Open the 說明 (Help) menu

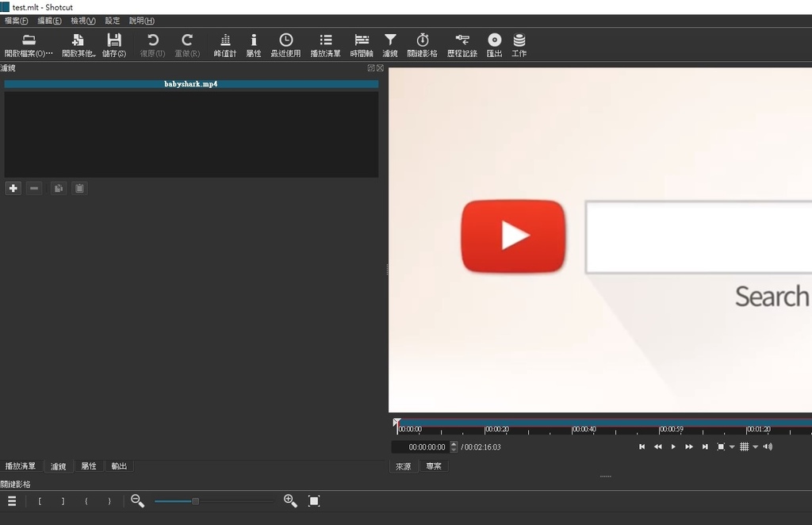tap(142, 21)
